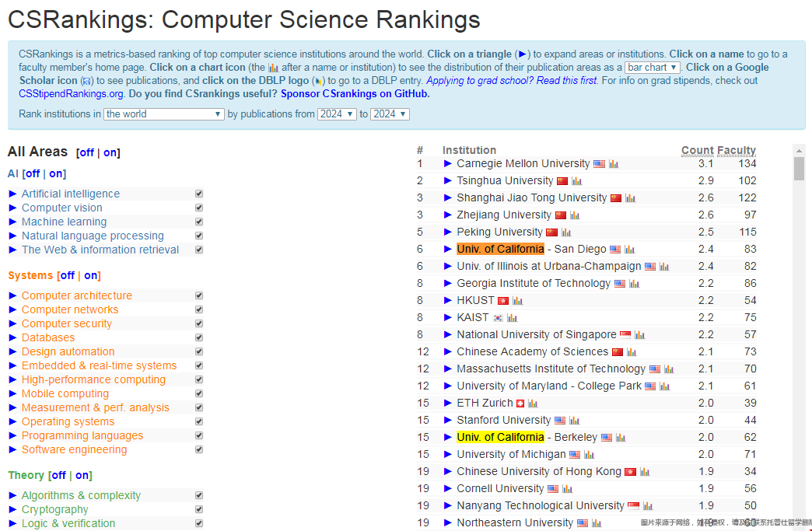
Task: Click scrollbar up arrow of rankings list
Action: pyautogui.click(x=799, y=150)
